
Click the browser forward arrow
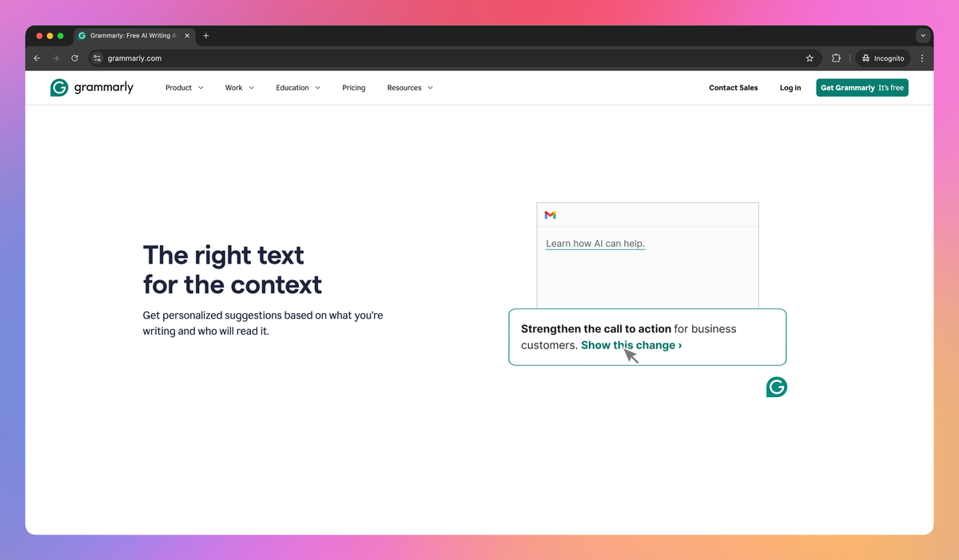56,58
